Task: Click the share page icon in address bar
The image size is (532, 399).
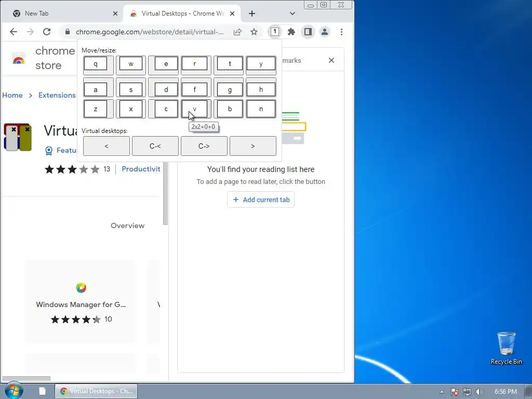Action: 237,32
